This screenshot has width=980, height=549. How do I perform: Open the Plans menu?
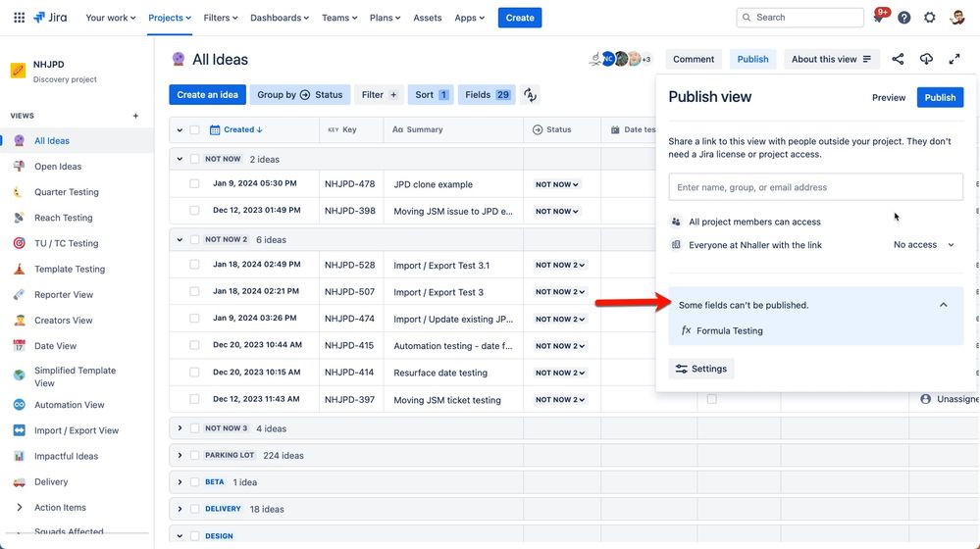385,18
